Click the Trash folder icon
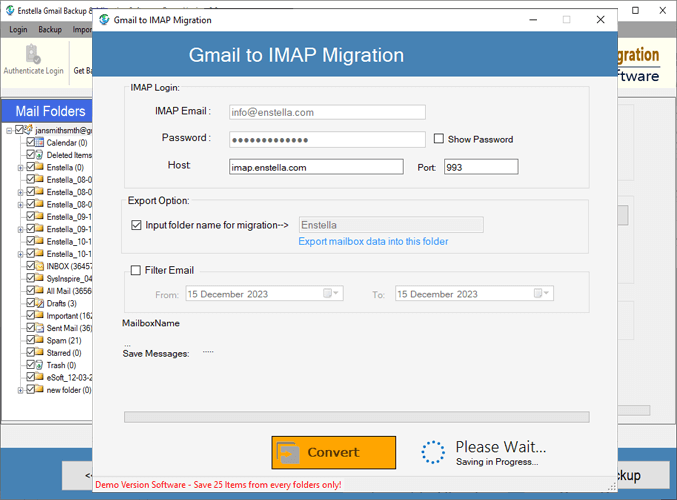 point(40,365)
